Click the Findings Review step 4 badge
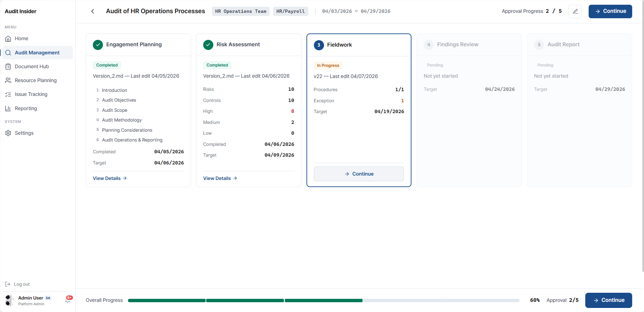 429,45
